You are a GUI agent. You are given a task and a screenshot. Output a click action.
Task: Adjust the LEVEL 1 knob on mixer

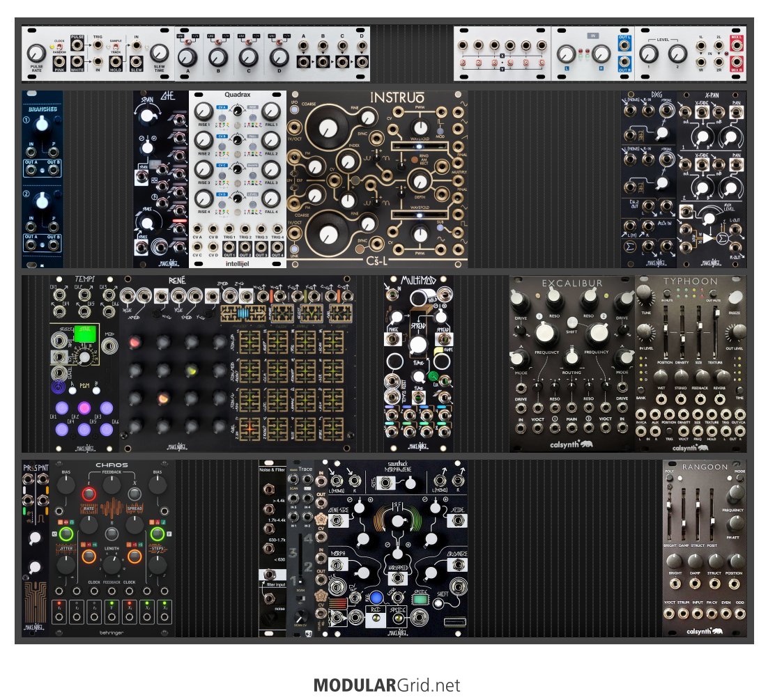click(649, 54)
